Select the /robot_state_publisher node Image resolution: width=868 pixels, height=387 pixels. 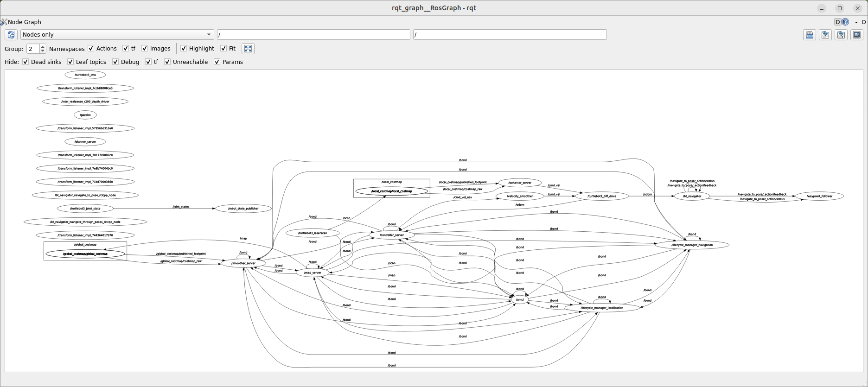(243, 209)
